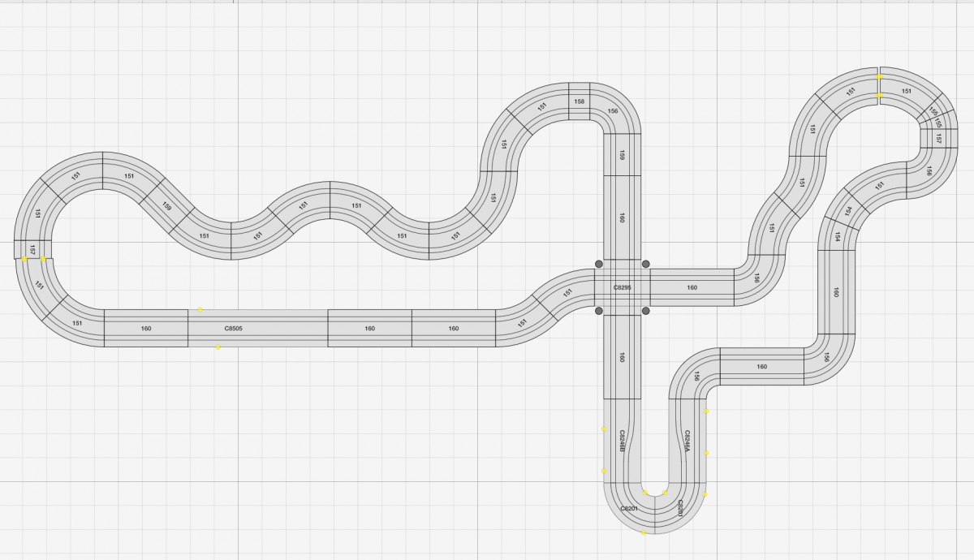Select the C8505 long straight track

click(234, 327)
